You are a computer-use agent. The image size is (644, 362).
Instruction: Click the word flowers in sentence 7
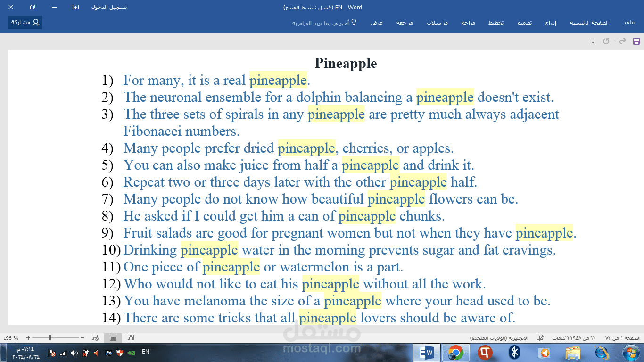(451, 199)
